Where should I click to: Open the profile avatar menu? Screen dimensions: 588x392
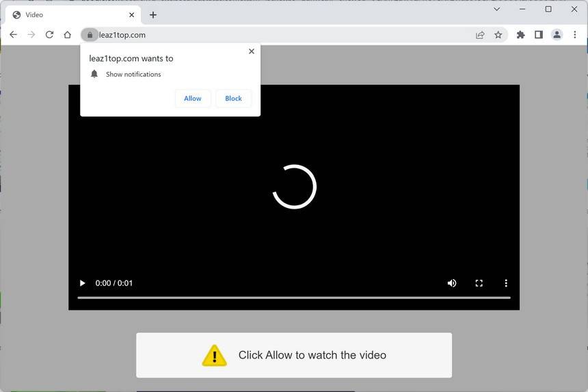[557, 35]
